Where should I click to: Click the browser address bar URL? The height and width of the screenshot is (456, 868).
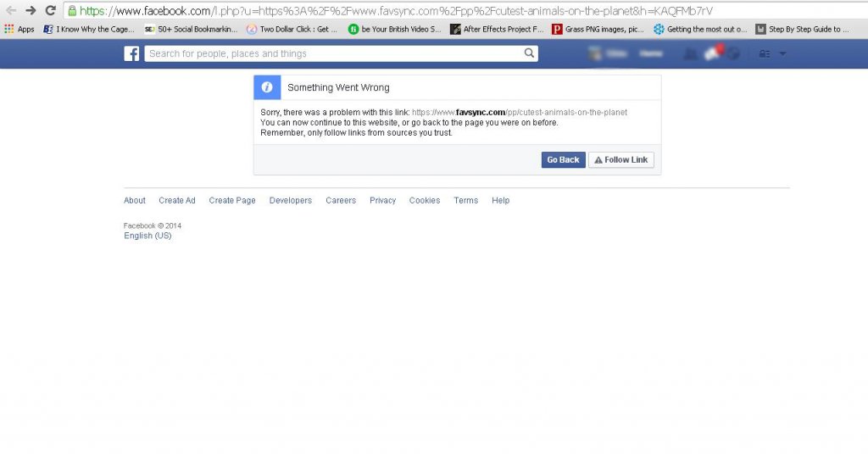pyautogui.click(x=396, y=10)
